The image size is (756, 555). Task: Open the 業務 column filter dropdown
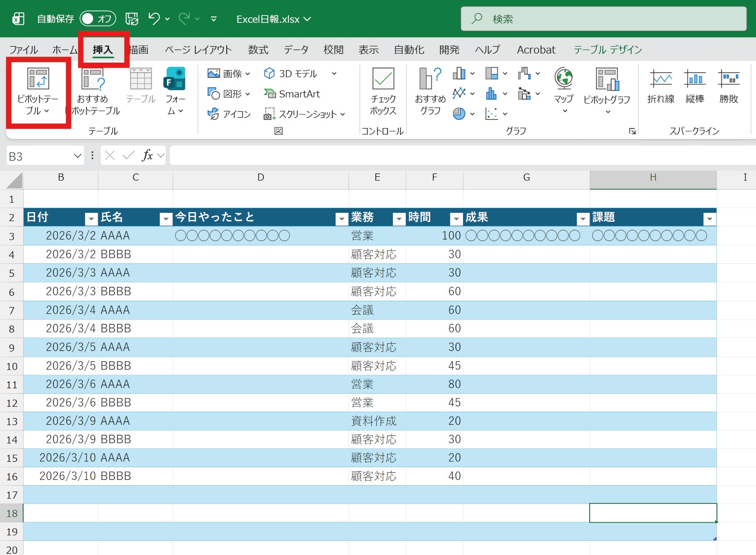(398, 218)
